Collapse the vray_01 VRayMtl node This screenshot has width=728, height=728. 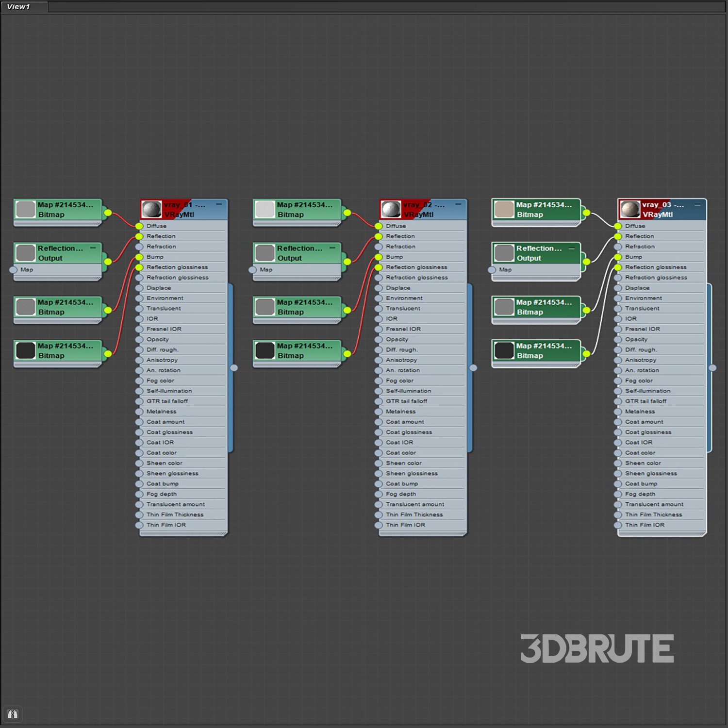point(219,205)
